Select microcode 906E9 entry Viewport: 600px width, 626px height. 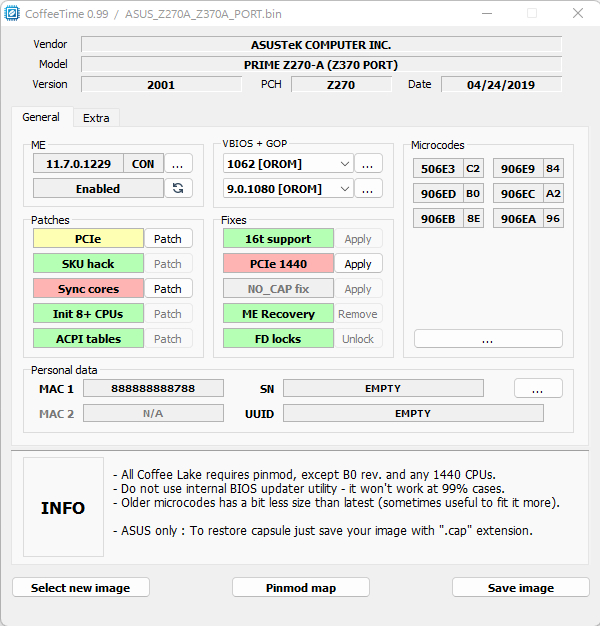point(518,168)
